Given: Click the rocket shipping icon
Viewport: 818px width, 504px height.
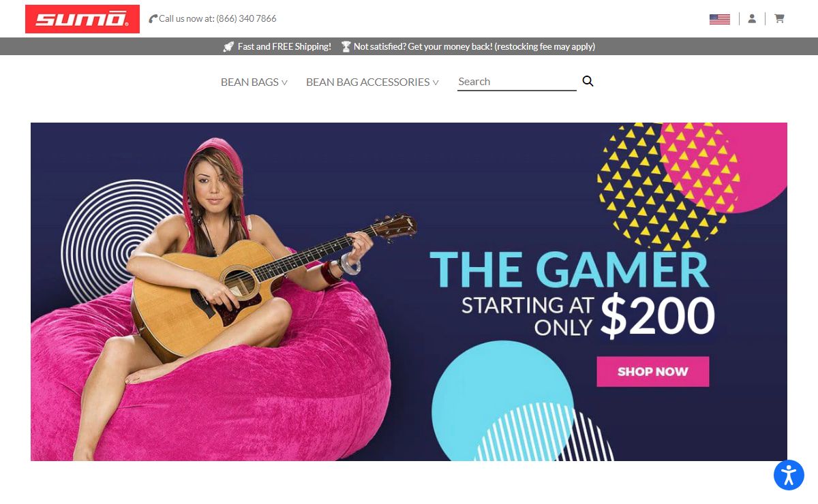Looking at the screenshot, I should 228,46.
